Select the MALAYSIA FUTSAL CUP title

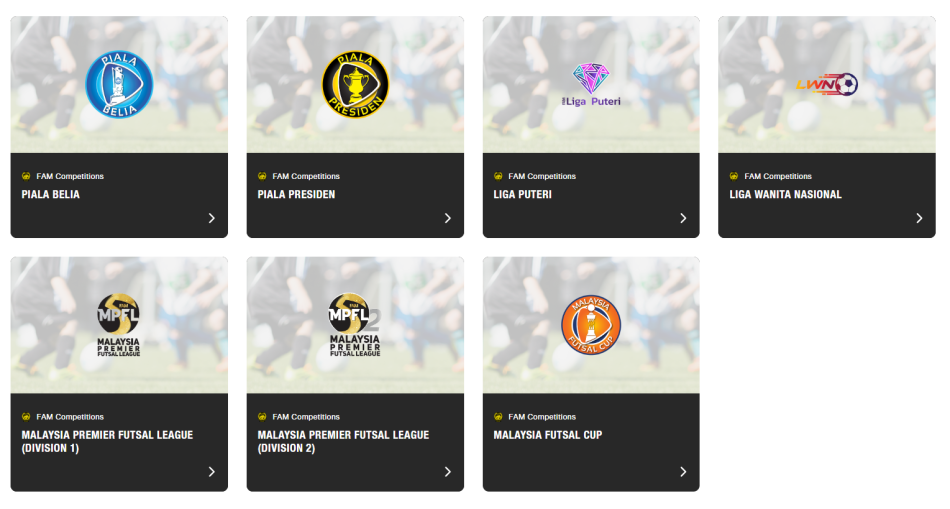548,435
